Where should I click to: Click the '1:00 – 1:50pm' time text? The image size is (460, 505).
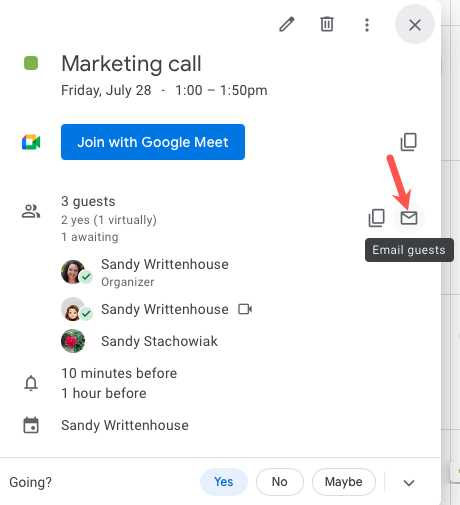click(221, 90)
